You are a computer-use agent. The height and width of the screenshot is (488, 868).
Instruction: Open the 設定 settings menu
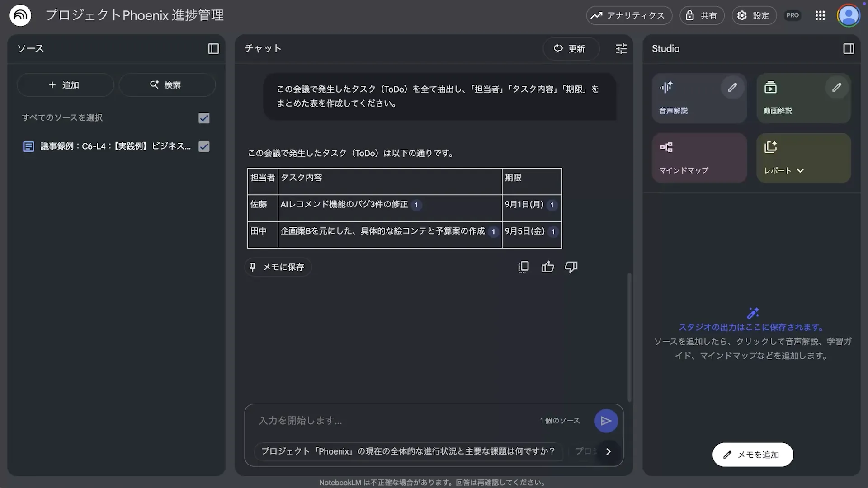pos(754,15)
